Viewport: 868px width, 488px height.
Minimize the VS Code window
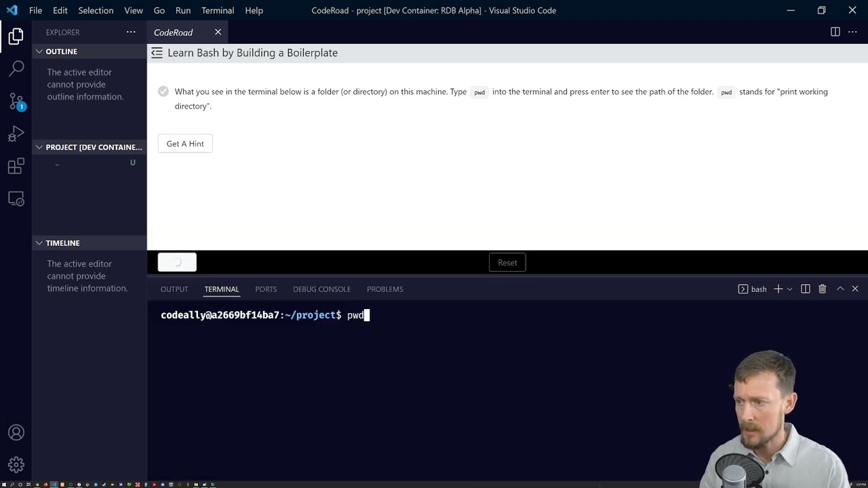791,10
